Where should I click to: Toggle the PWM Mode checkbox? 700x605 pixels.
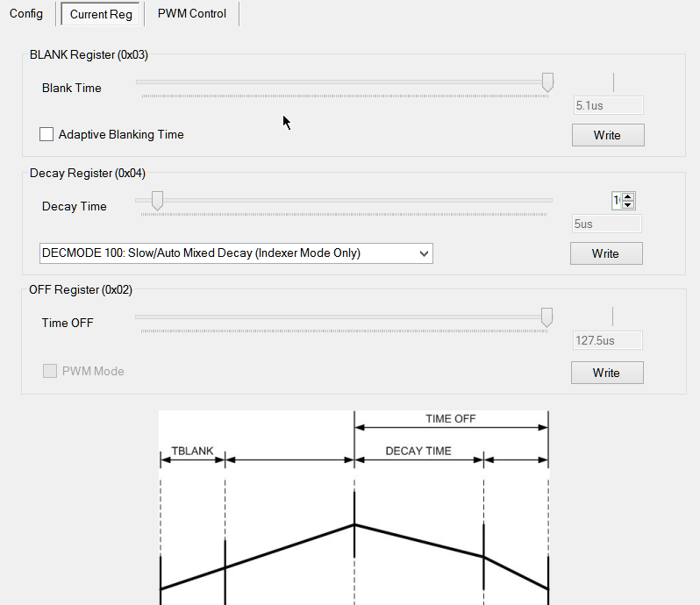click(50, 371)
